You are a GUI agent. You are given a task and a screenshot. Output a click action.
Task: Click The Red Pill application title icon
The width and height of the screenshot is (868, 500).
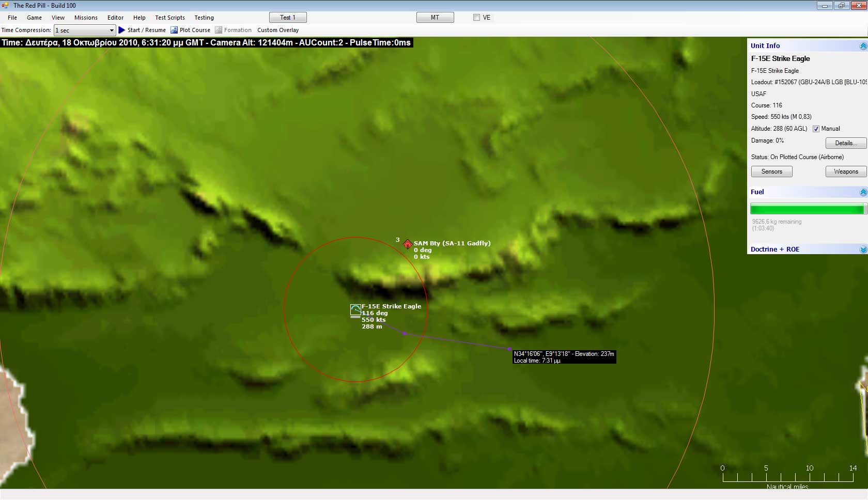pos(5,5)
